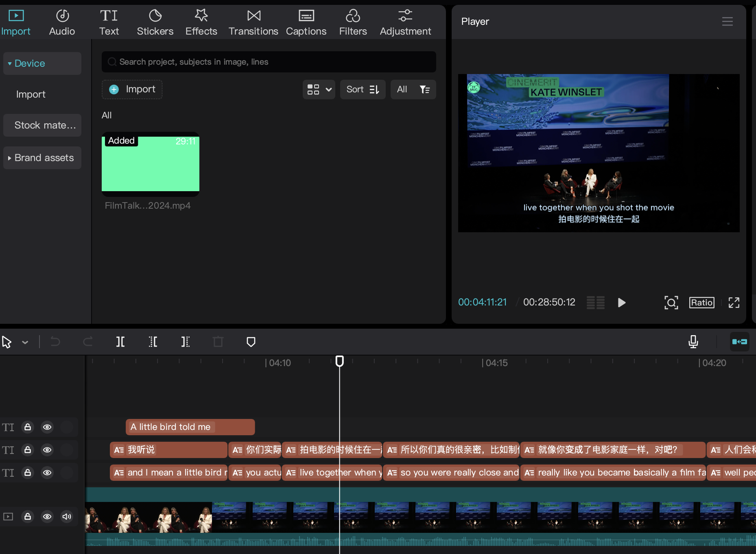Screen dimensions: 756x554
Task: Lock the Chinese caption track
Action: [x=28, y=450]
